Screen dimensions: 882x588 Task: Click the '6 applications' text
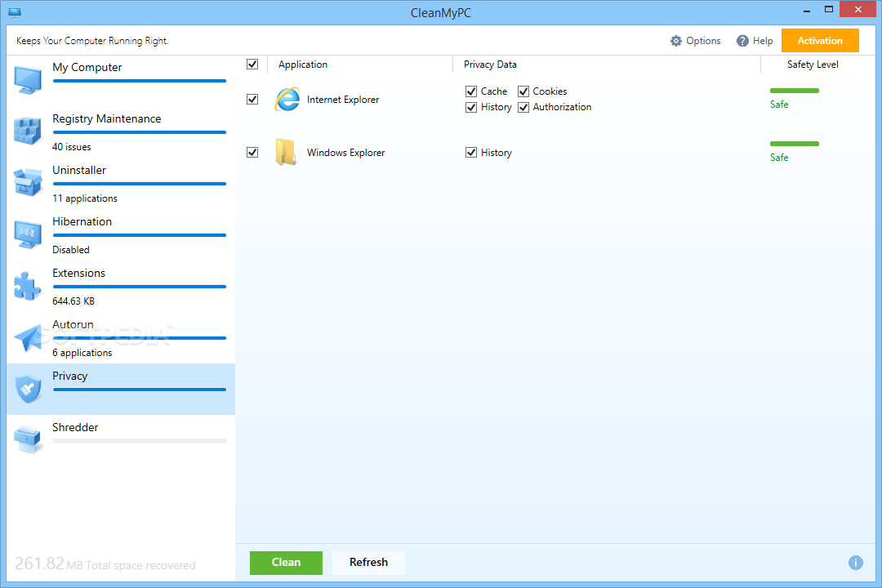(x=82, y=353)
